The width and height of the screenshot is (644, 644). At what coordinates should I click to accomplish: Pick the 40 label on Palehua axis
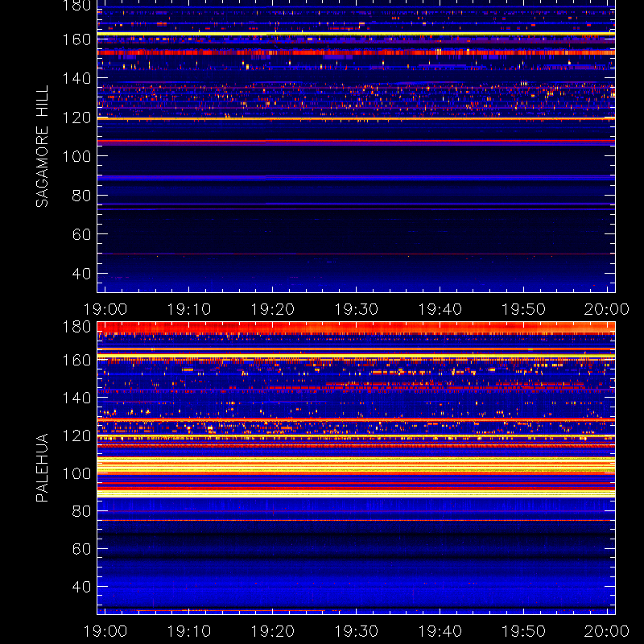[x=81, y=587]
